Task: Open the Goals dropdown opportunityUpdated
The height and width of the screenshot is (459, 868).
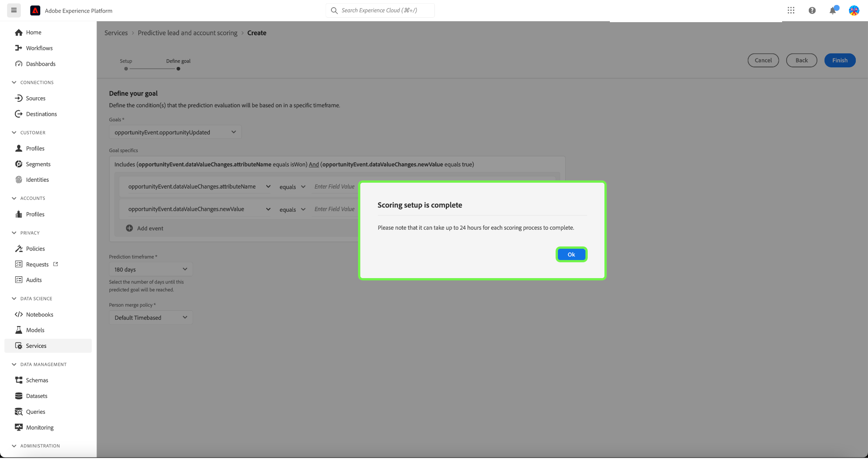Action: (175, 132)
